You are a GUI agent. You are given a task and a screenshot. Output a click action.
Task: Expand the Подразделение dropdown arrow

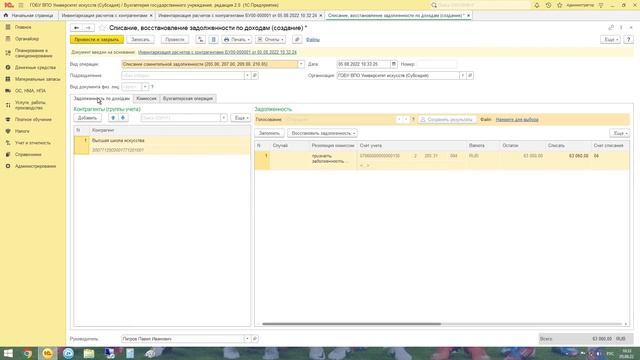click(x=247, y=76)
